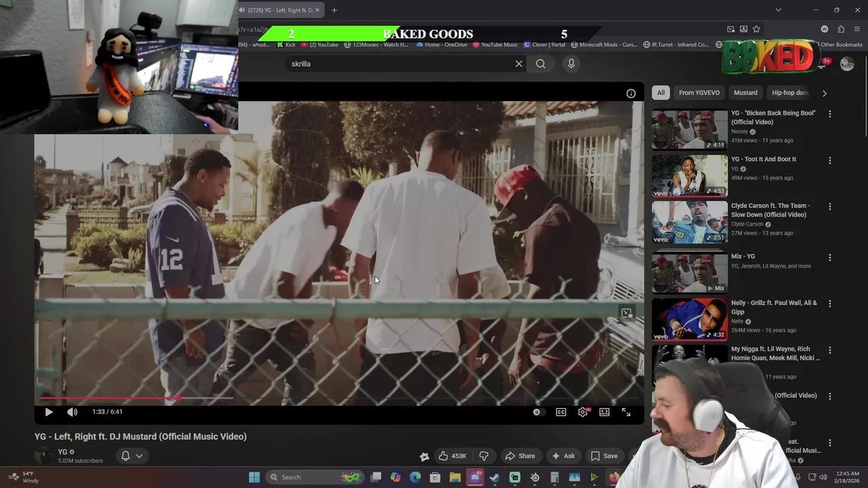Open the 'Home - OneDrive' bookmark
868x488 pixels.
click(441, 45)
